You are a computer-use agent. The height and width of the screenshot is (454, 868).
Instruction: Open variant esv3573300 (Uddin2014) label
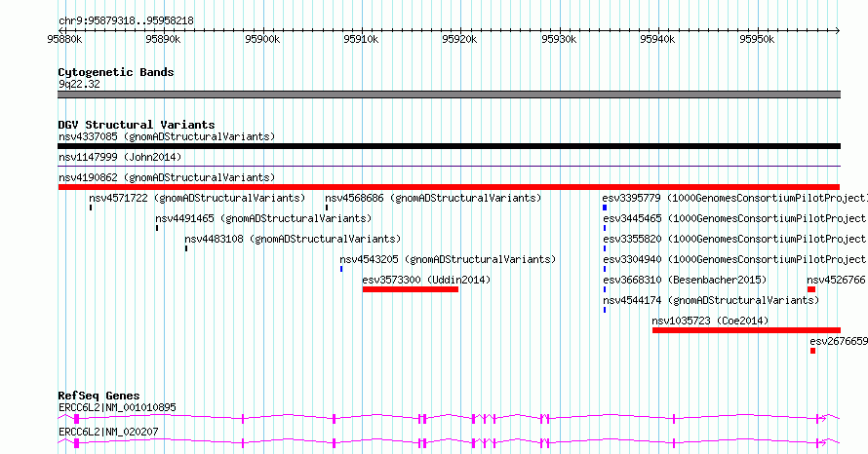[x=427, y=280]
